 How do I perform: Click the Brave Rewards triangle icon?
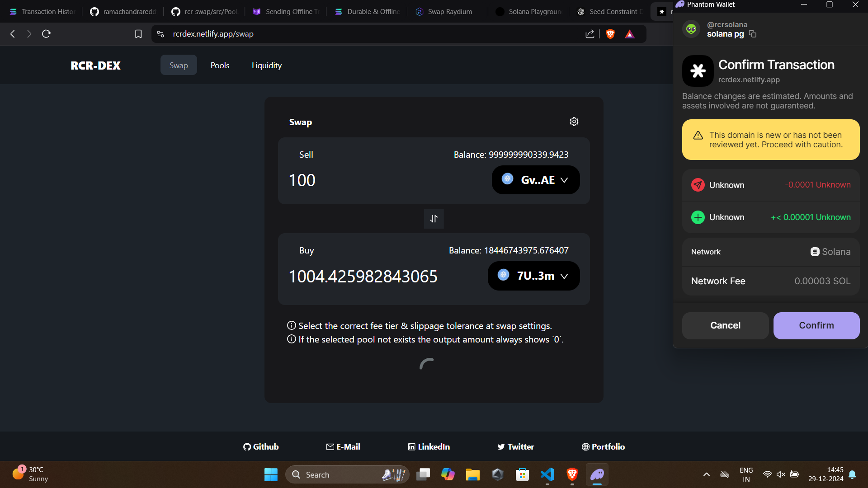click(629, 34)
